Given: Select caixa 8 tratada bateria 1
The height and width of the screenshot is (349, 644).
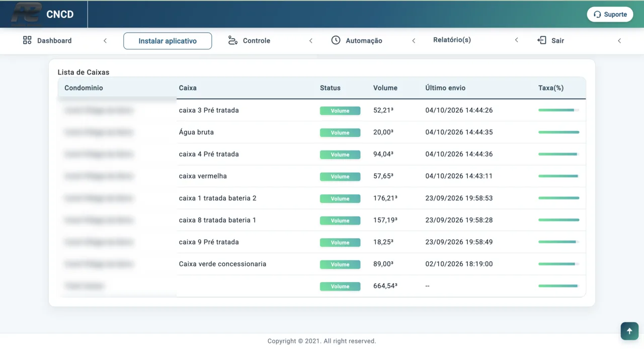Looking at the screenshot, I should pyautogui.click(x=217, y=220).
